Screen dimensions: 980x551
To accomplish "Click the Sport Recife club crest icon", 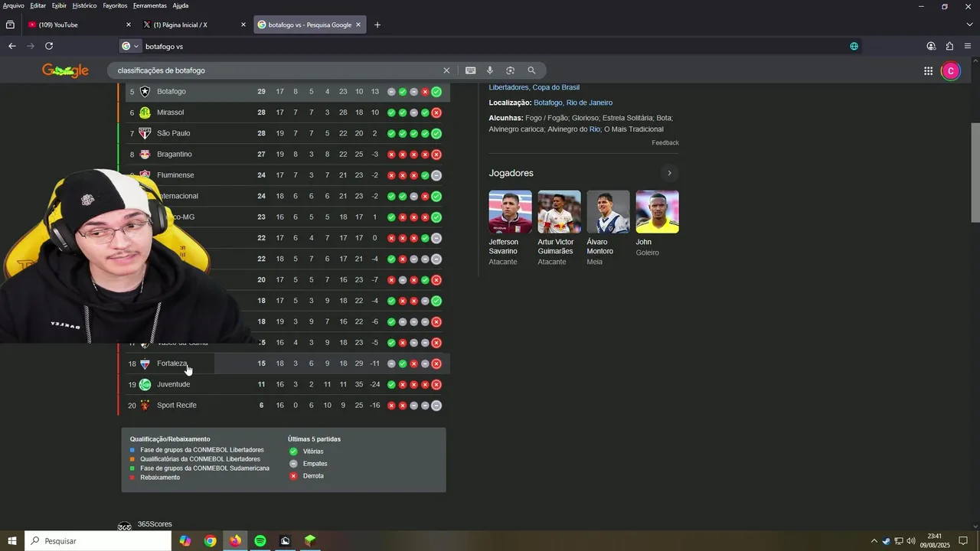I will 145,406.
